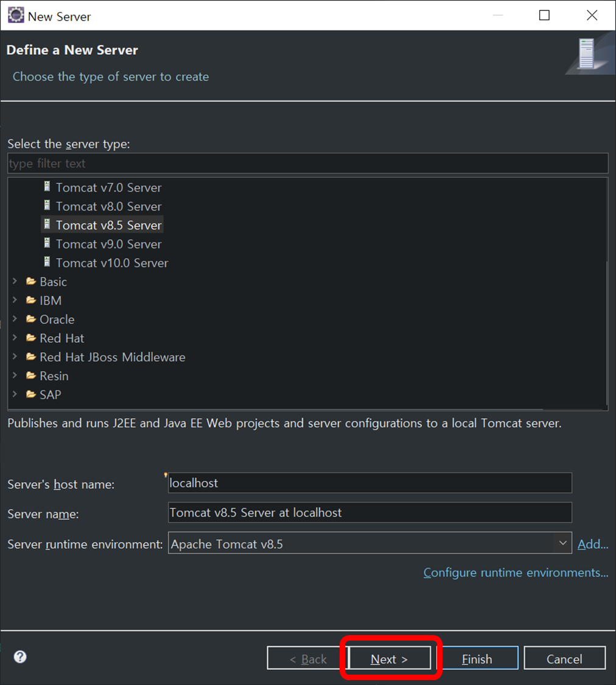Image resolution: width=616 pixels, height=685 pixels.
Task: Select Tomcat v7.0 Server
Action: (109, 188)
